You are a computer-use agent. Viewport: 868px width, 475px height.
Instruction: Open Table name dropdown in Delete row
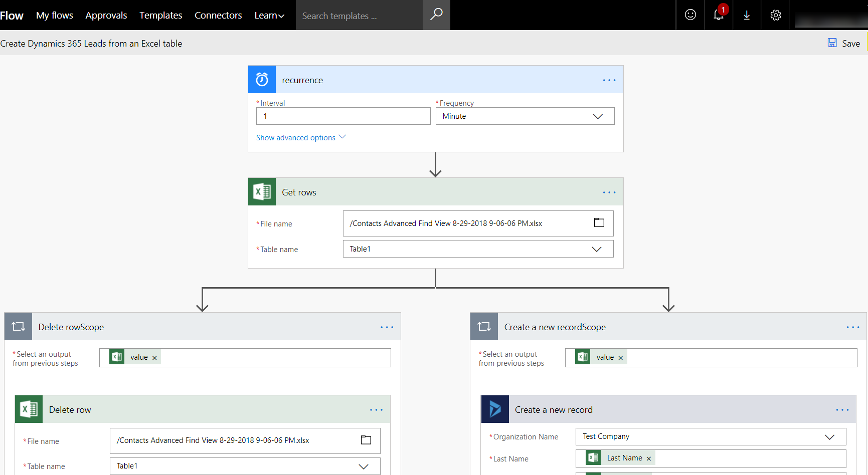click(245, 466)
